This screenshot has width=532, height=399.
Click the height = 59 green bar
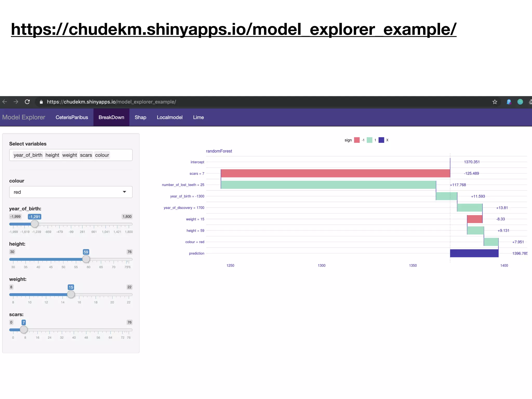pos(475,230)
